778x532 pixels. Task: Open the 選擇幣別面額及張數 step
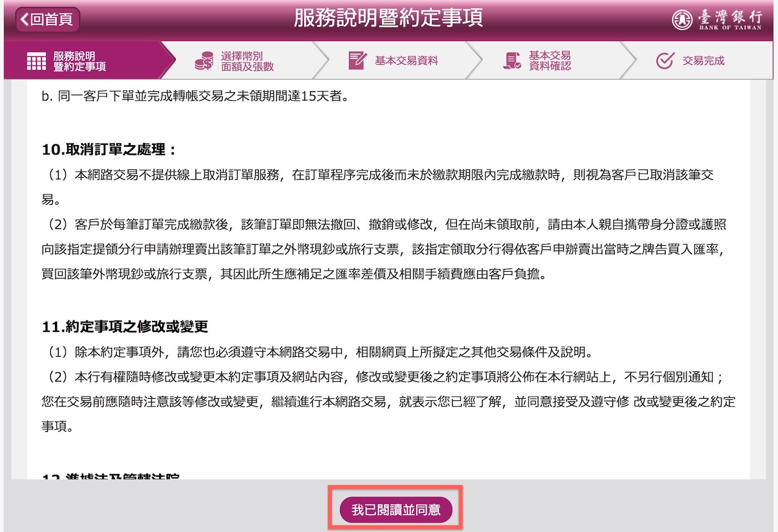coord(247,61)
